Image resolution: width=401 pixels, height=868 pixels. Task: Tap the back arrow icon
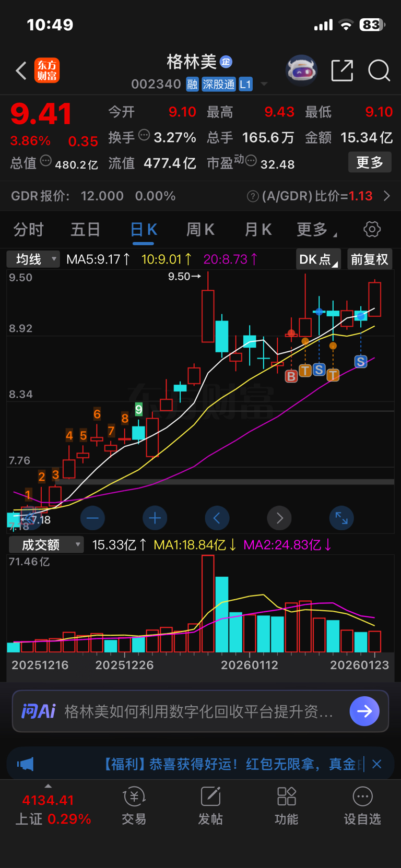click(21, 70)
